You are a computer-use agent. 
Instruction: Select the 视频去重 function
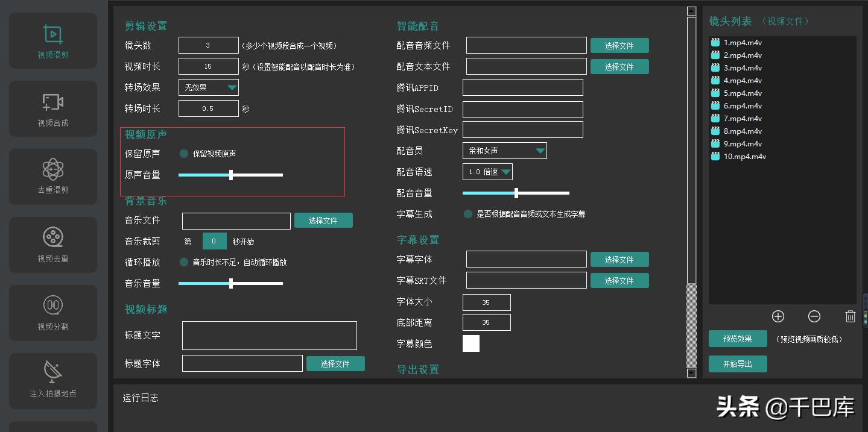point(52,245)
